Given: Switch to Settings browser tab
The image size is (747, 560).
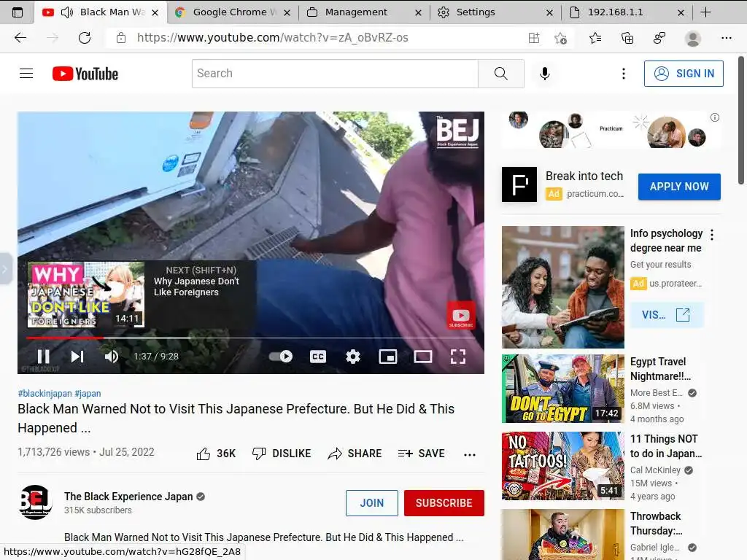Looking at the screenshot, I should pos(495,12).
